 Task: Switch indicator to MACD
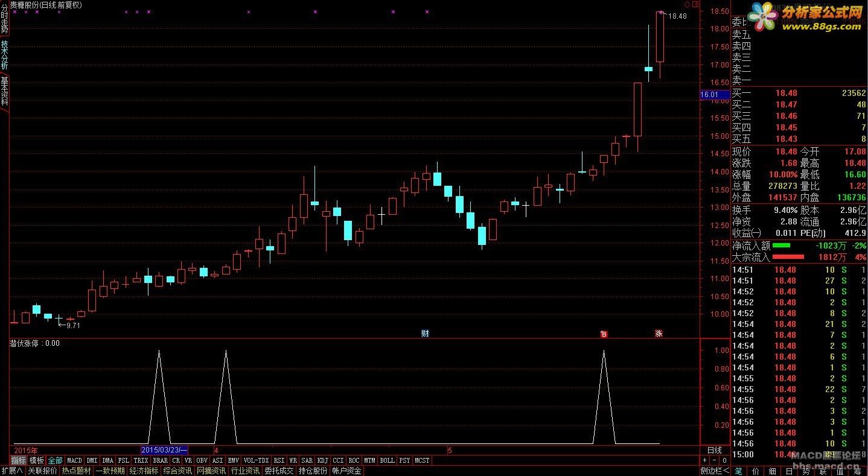coord(74,460)
